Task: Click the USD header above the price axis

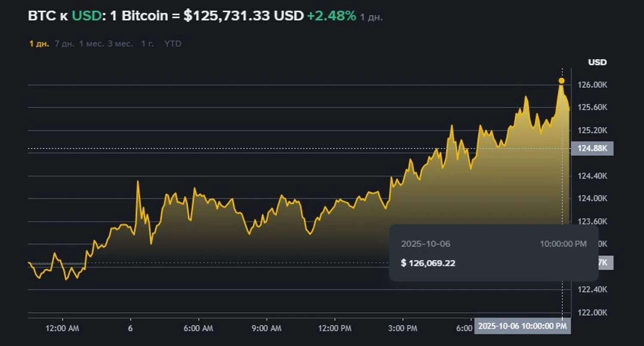Action: point(597,62)
